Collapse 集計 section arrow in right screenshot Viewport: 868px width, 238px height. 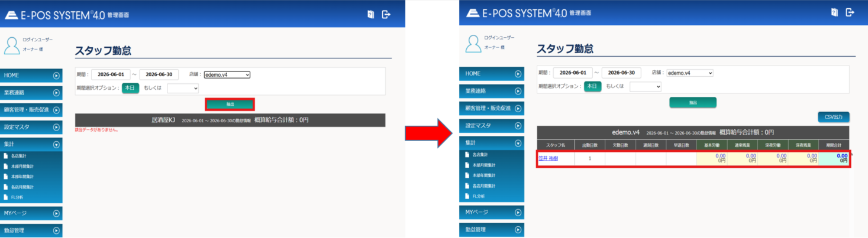(518, 142)
